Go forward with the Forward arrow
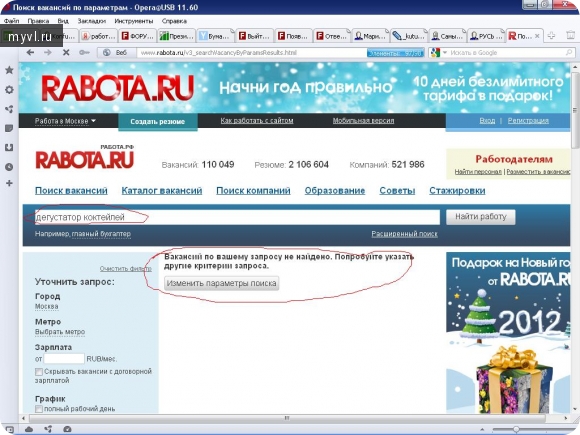This screenshot has height=435, width=580. point(48,53)
